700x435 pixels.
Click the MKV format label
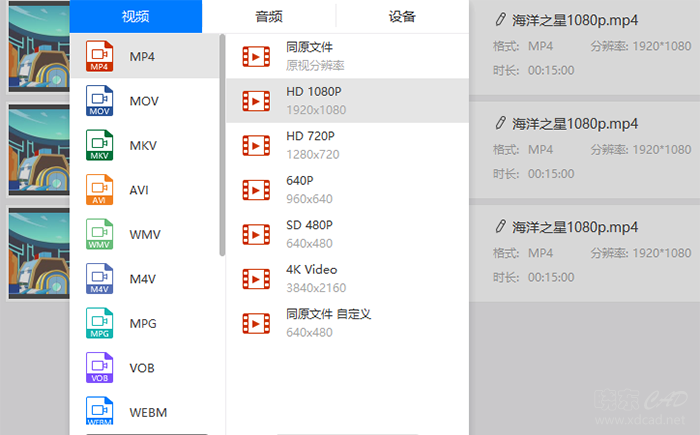[x=143, y=146]
